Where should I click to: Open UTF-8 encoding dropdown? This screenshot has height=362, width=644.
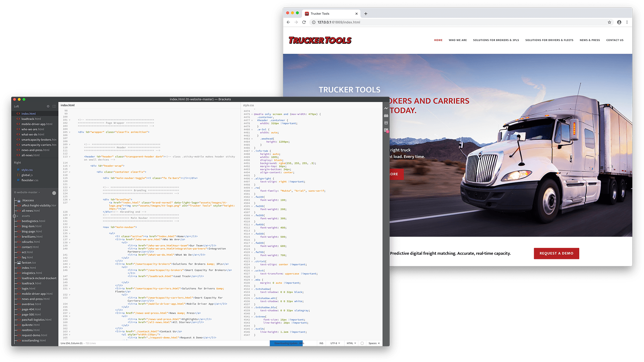335,343
